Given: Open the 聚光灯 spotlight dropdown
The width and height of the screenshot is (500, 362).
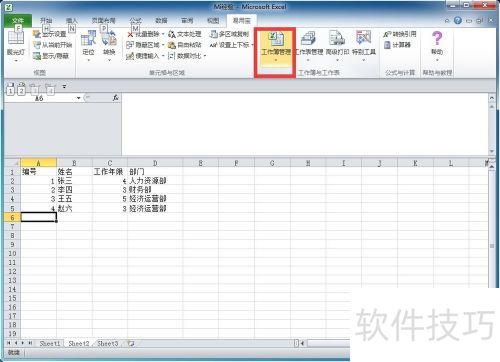Looking at the screenshot, I should click(16, 46).
